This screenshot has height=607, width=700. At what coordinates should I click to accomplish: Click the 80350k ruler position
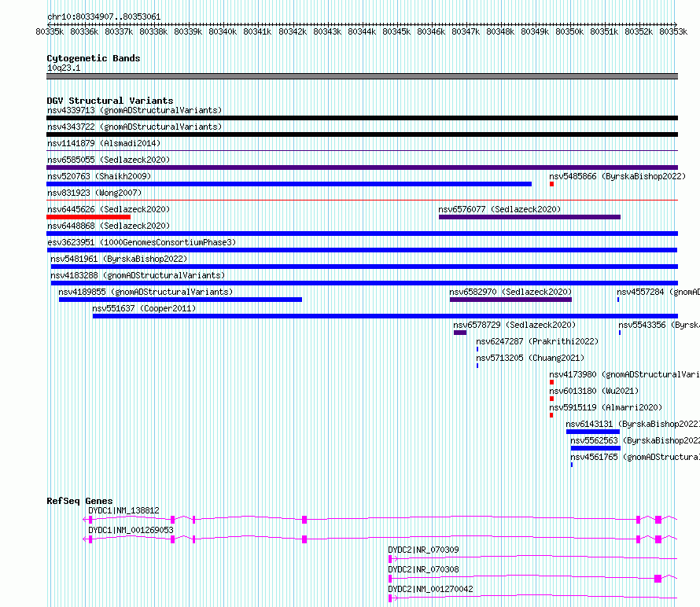pyautogui.click(x=569, y=31)
